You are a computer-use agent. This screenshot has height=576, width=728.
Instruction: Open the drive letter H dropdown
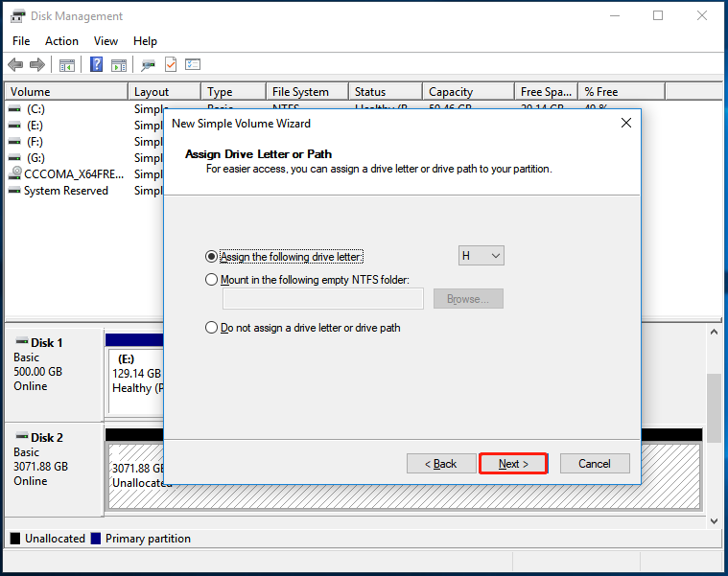coord(481,256)
